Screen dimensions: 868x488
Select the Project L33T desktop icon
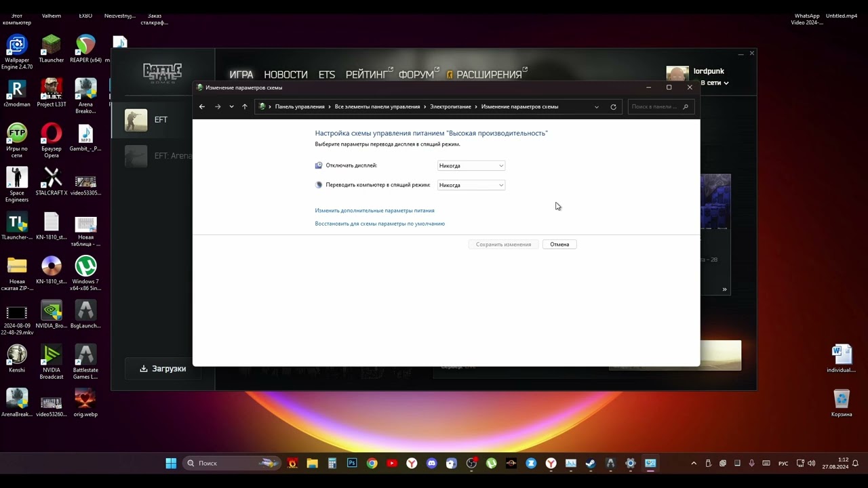[x=52, y=94]
